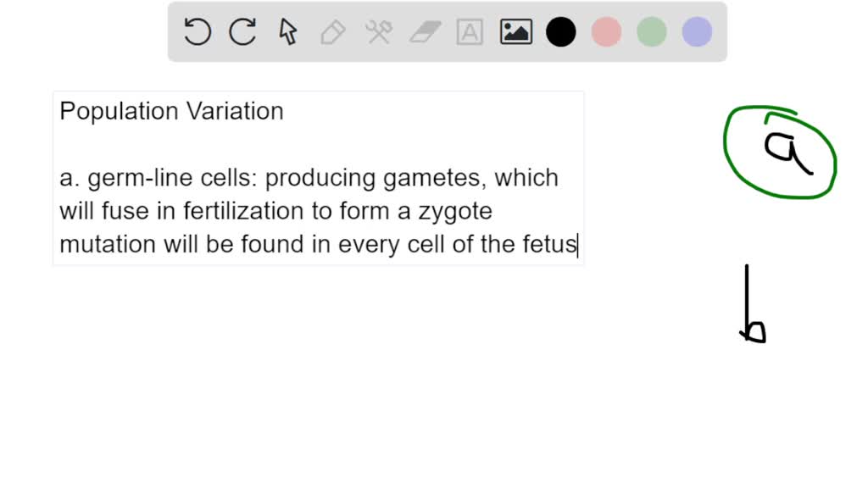Open the crossed tools icon

point(379,32)
